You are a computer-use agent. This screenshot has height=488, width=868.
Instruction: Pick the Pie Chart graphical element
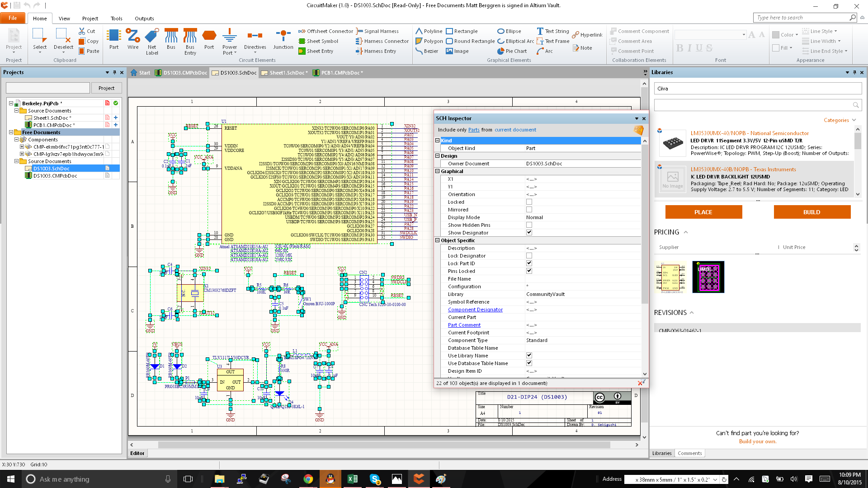[512, 51]
